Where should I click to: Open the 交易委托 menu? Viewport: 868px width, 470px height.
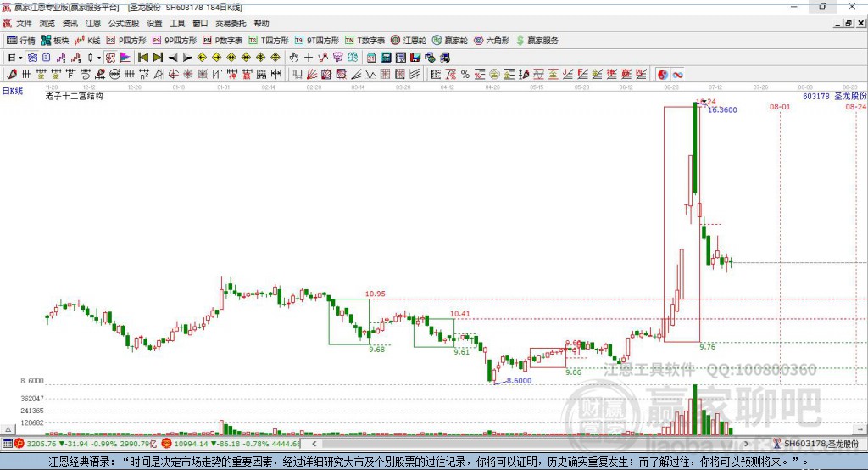pos(231,24)
